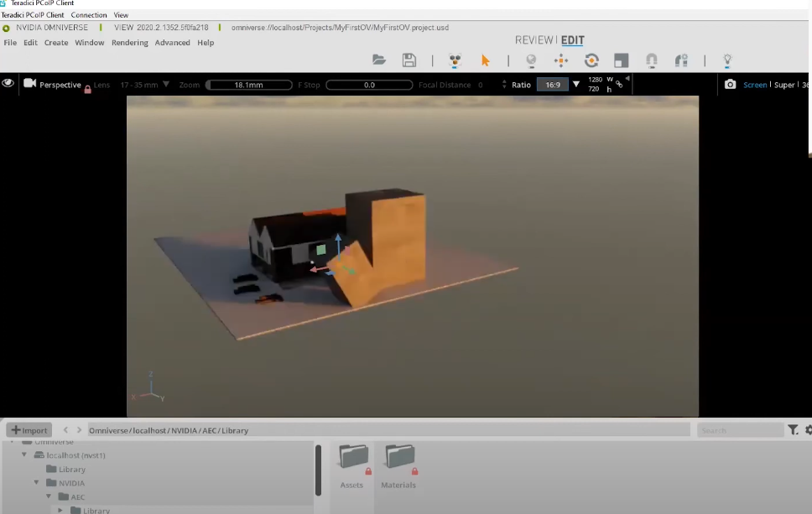This screenshot has width=812, height=514.
Task: Open the Edit menu
Action: (30, 43)
